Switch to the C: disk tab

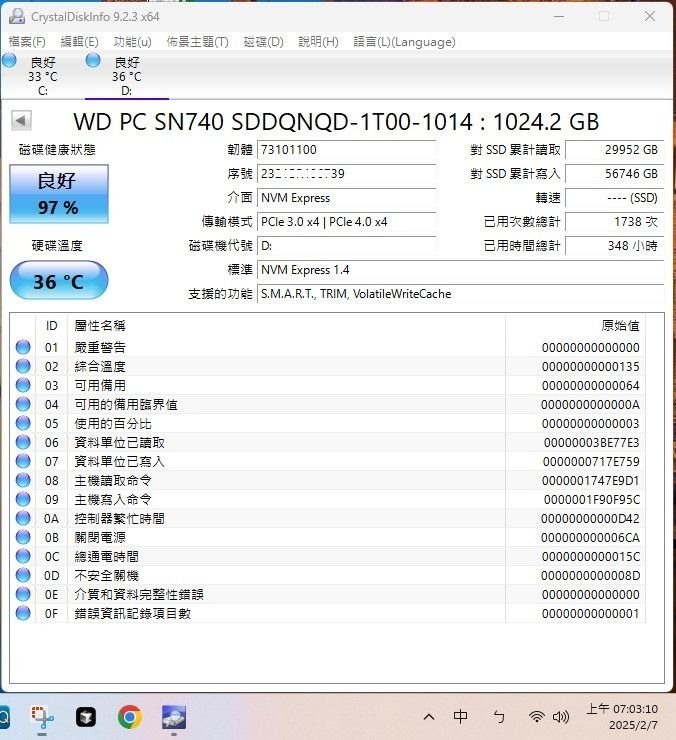42,76
